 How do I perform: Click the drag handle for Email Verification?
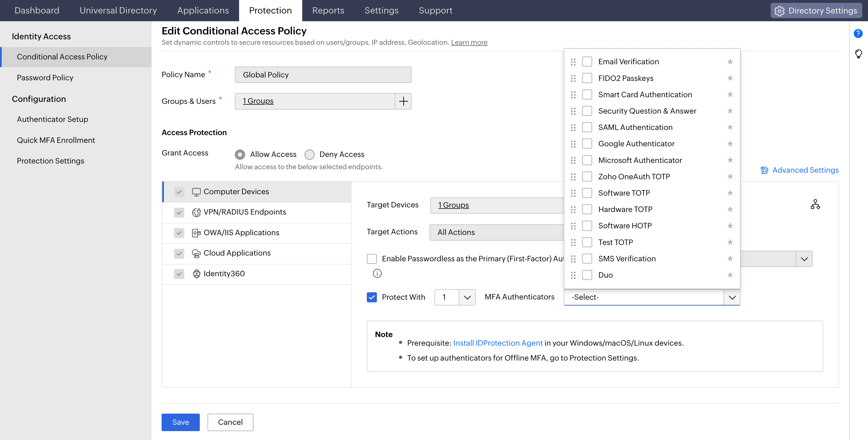573,62
